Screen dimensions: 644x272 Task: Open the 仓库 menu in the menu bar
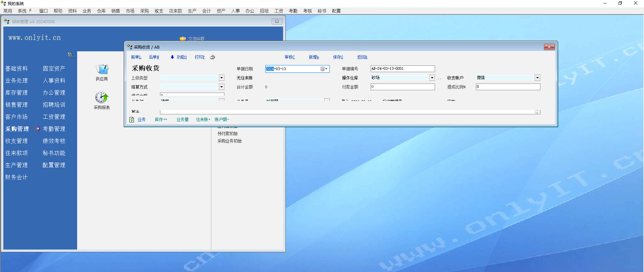pyautogui.click(x=101, y=11)
